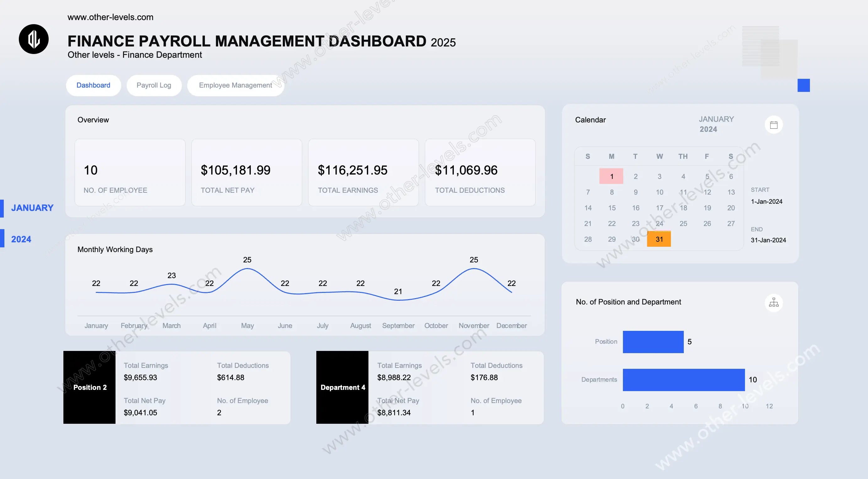Click the No. of Employee card
This screenshot has width=868, height=479.
pos(130,173)
